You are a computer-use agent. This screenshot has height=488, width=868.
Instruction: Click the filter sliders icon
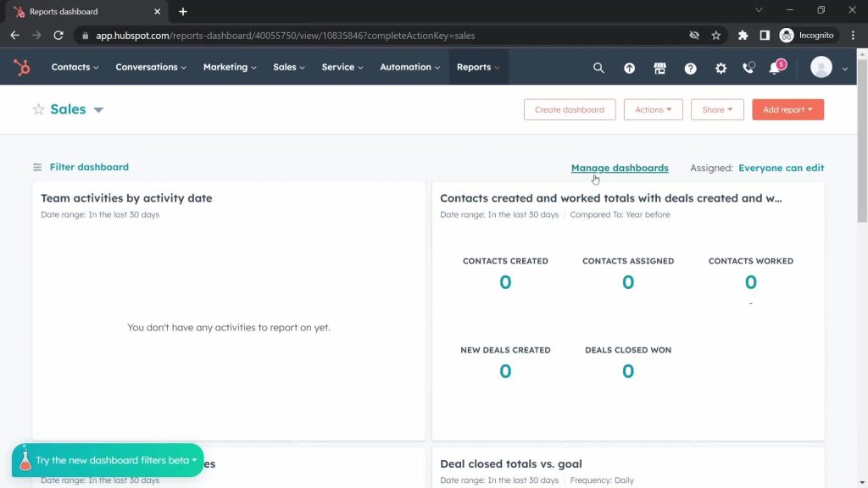(37, 167)
